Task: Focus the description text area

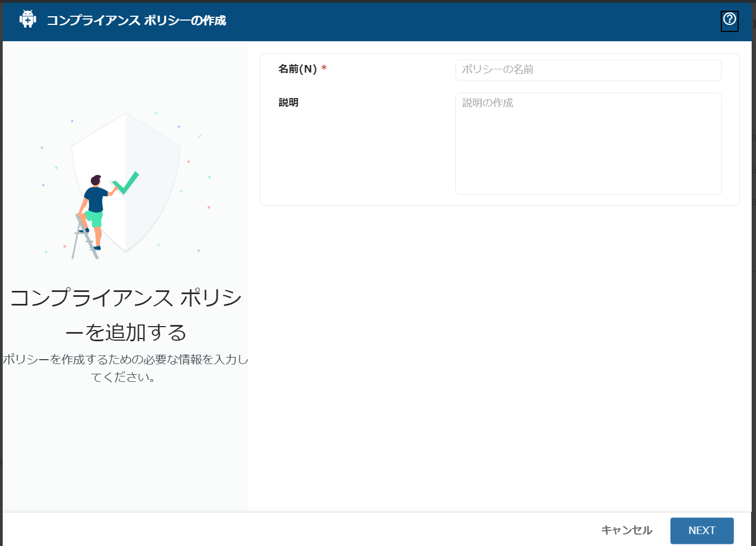Action: (588, 144)
